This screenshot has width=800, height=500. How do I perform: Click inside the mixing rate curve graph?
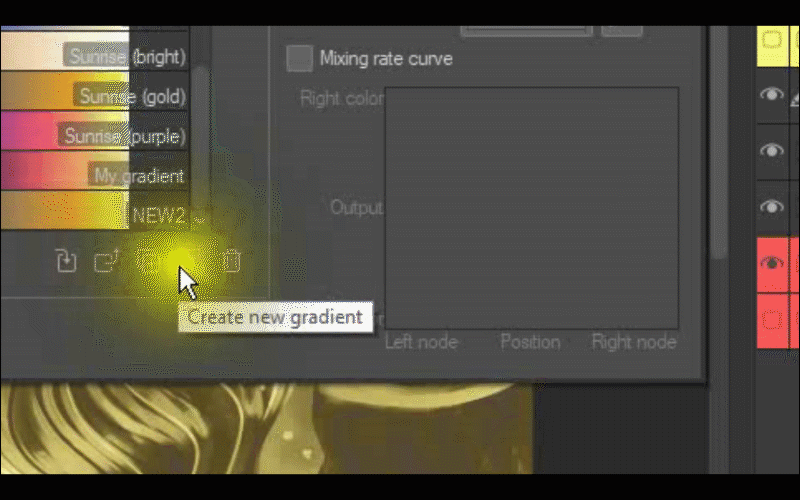[x=532, y=208]
